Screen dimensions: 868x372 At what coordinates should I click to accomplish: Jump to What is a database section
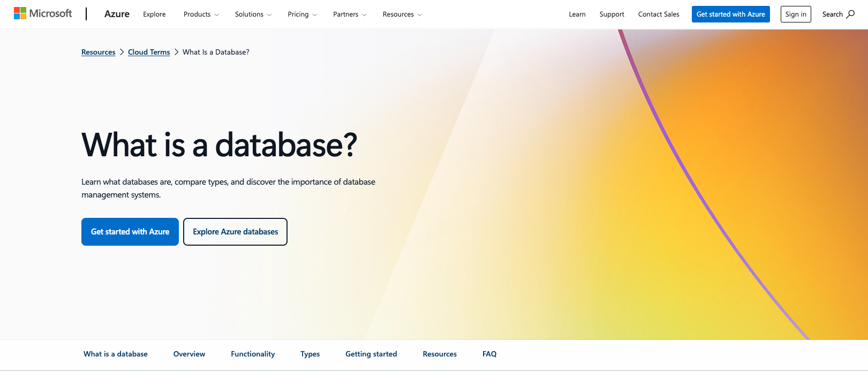point(116,354)
